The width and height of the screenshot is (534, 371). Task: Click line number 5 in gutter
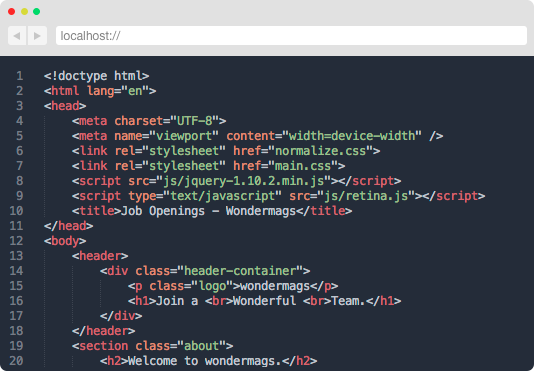pyautogui.click(x=20, y=136)
